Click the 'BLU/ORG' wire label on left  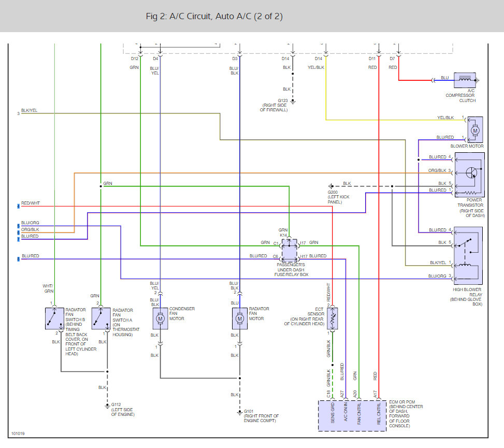30,223
